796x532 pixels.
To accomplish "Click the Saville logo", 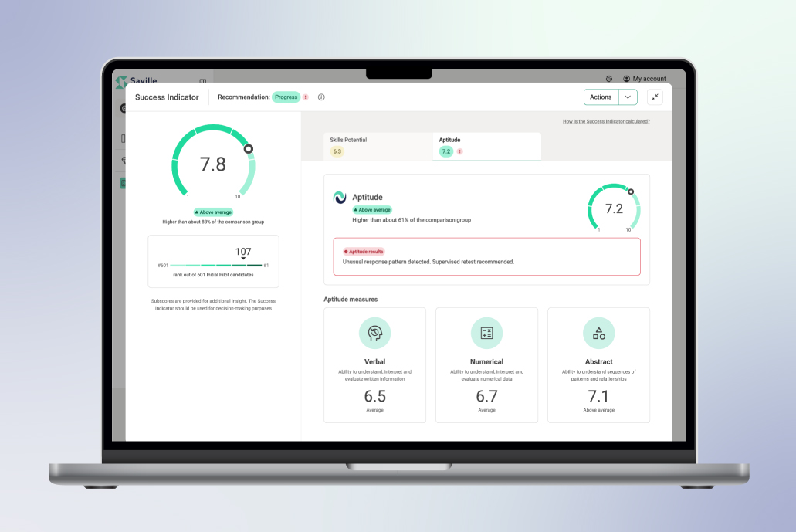I will [136, 81].
